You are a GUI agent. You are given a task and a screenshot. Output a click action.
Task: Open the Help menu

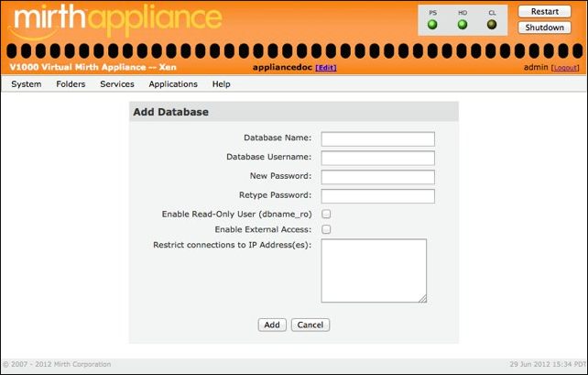click(x=222, y=84)
